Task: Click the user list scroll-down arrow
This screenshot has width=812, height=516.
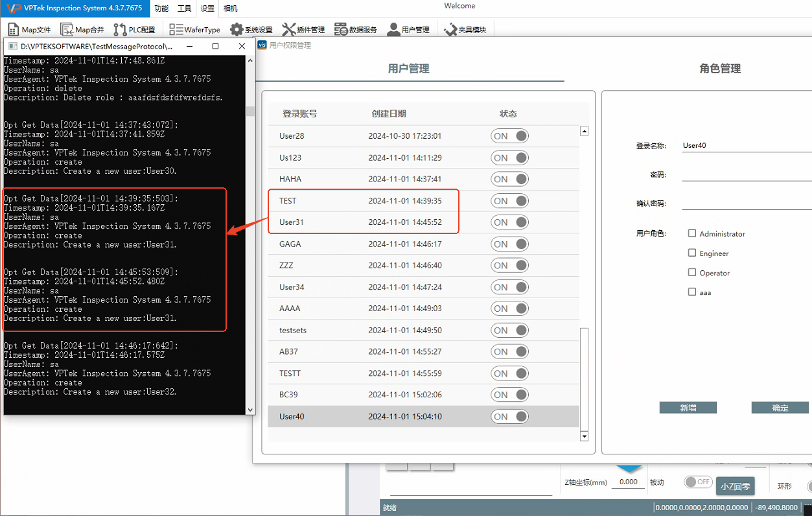Action: point(584,437)
